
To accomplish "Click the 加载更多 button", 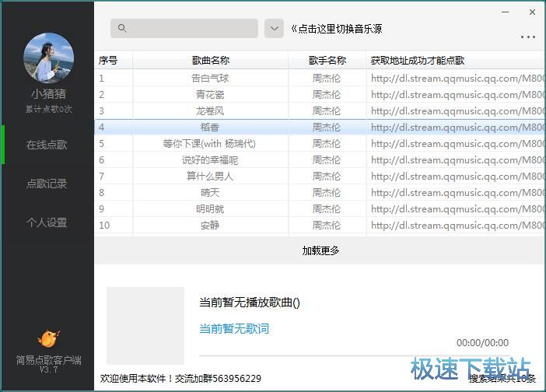I will click(x=320, y=250).
